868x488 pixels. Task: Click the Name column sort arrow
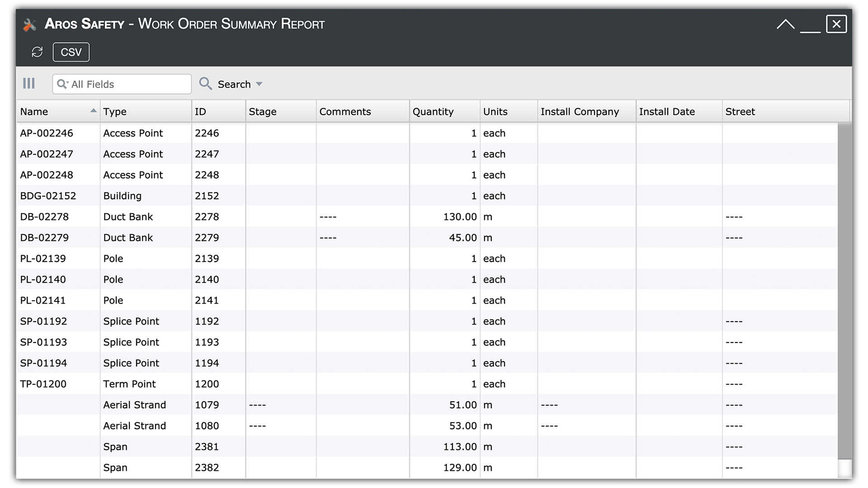93,111
